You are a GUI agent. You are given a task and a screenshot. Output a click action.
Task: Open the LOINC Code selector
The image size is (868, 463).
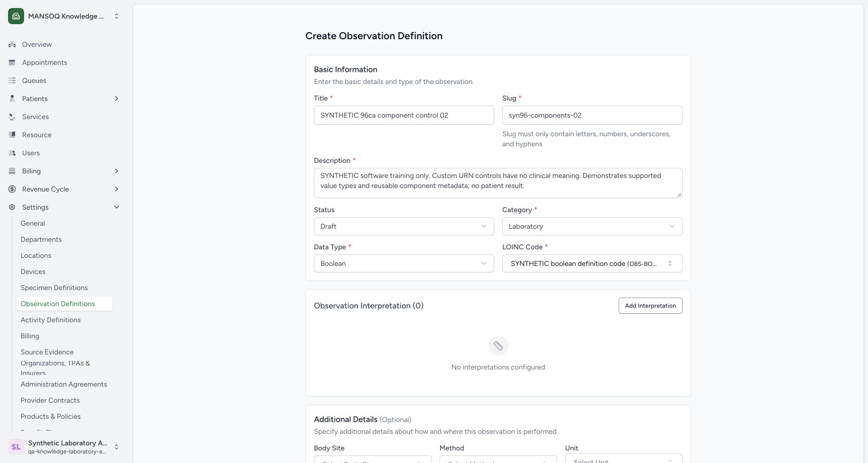[x=592, y=263]
